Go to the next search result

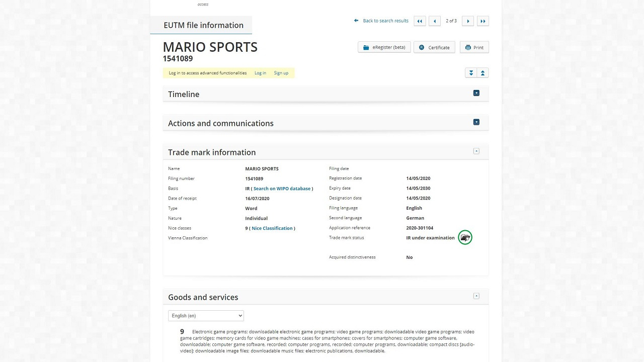468,21
